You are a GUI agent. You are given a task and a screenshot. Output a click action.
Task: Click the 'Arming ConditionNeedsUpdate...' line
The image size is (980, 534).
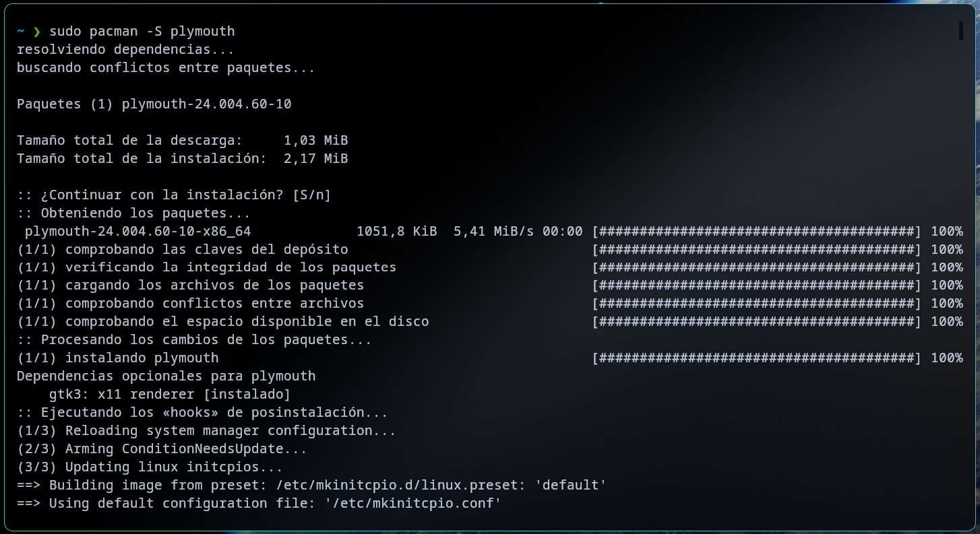tap(186, 448)
